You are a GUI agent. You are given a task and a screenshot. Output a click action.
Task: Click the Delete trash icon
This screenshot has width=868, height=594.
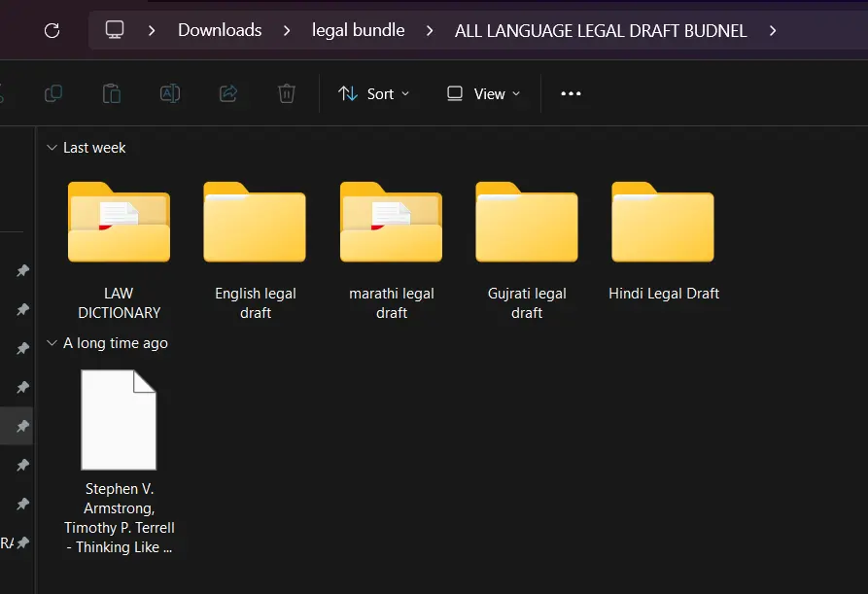click(x=287, y=93)
